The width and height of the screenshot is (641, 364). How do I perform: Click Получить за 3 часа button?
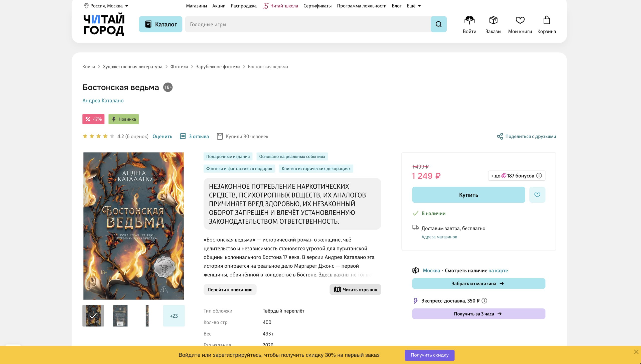point(478,314)
